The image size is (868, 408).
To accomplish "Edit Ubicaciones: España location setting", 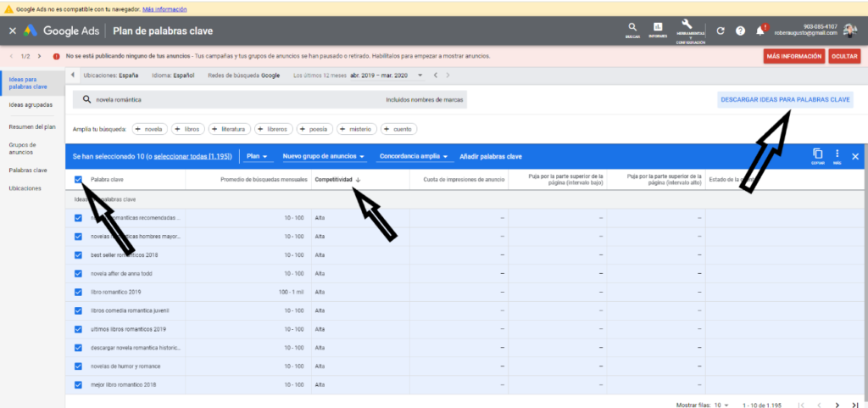I will pos(111,75).
